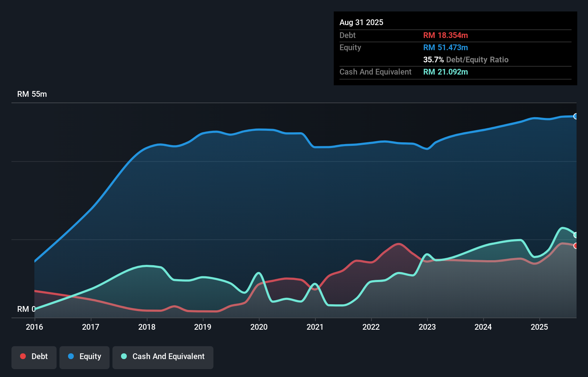Click the RM 18.354m debt value
The height and width of the screenshot is (377, 588).
[445, 35]
